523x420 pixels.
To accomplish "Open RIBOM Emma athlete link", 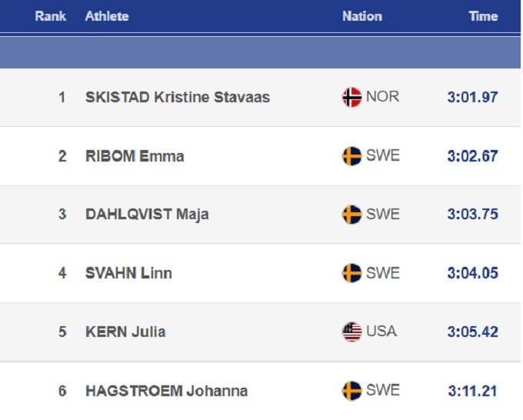I will 135,156.
